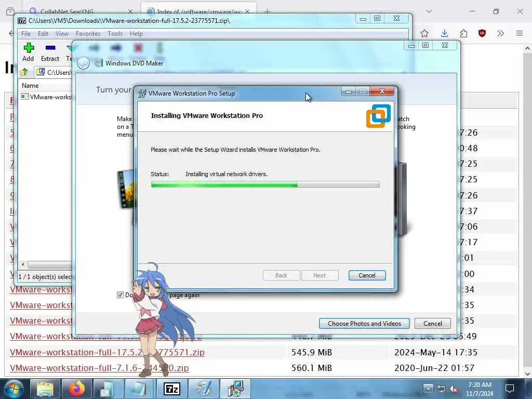Show more Firefox toolbar tools chevron
Image resolution: width=532 pixels, height=399 pixels.
click(x=500, y=33)
